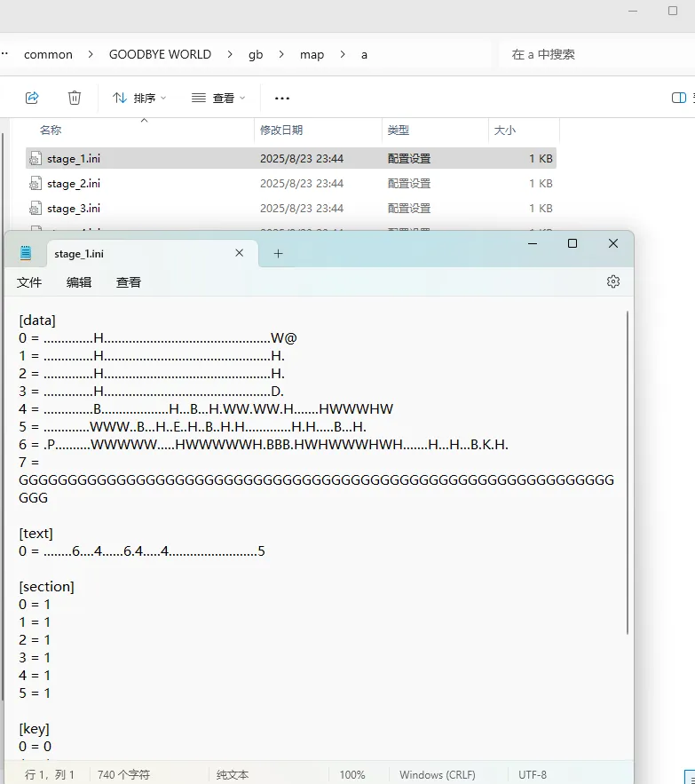The width and height of the screenshot is (695, 784).
Task: Click the details pane icon at right
Action: click(679, 98)
